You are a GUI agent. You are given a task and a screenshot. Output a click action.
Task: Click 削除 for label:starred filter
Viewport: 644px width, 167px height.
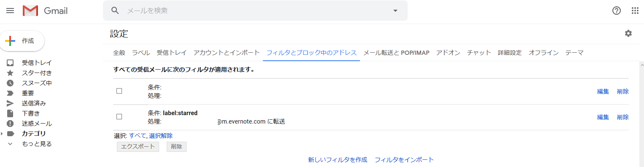point(623,117)
